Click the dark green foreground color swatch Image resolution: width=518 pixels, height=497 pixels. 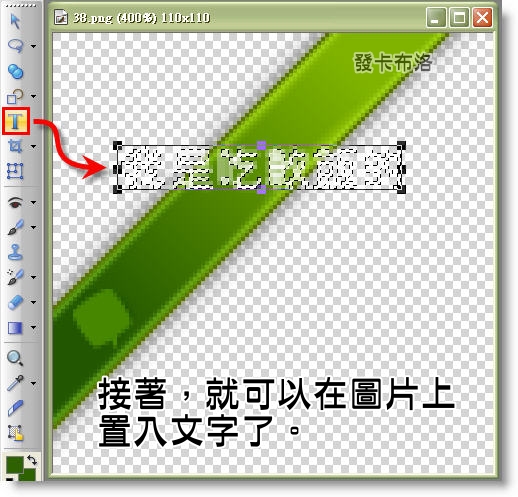14,465
